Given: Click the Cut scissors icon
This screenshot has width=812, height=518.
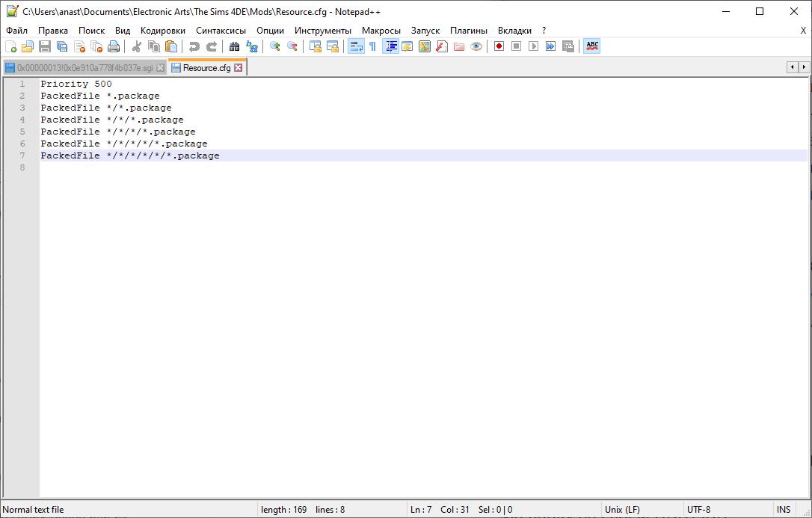Looking at the screenshot, I should [137, 46].
